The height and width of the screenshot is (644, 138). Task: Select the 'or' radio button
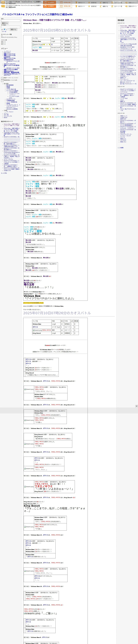click(8, 30)
